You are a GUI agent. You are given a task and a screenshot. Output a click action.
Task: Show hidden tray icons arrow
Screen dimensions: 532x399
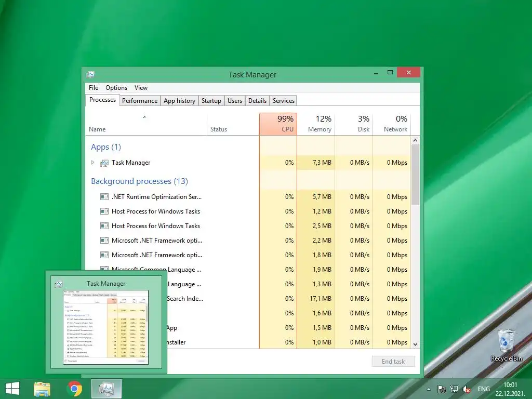tap(429, 389)
